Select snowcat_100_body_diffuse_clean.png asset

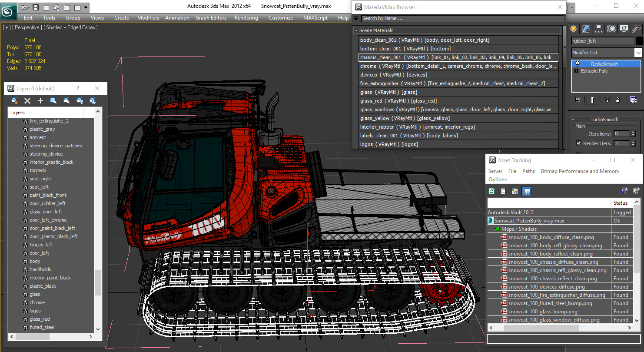point(551,237)
